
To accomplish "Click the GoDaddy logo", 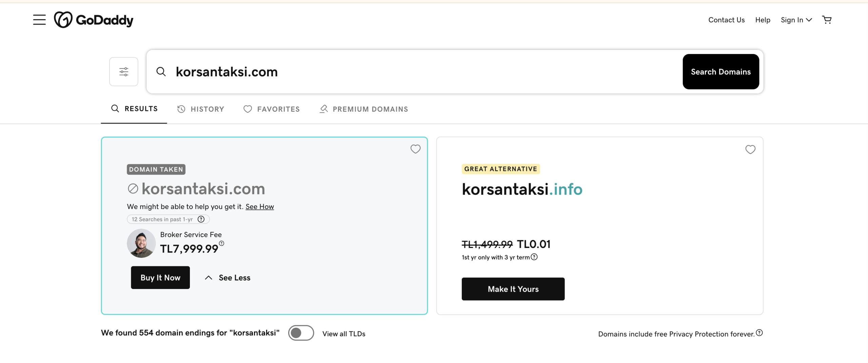I will pos(94,20).
